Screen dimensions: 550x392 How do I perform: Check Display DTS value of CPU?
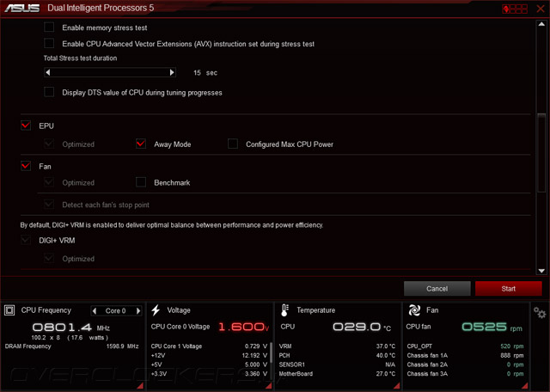(x=49, y=92)
